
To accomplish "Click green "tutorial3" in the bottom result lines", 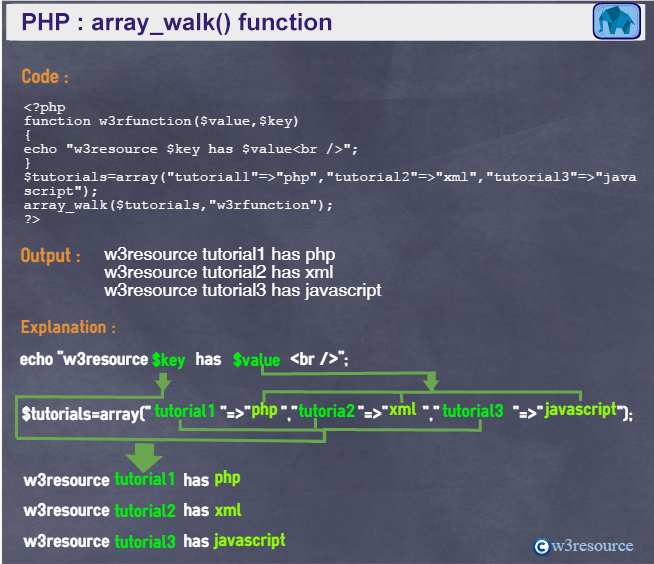I will tap(145, 541).
